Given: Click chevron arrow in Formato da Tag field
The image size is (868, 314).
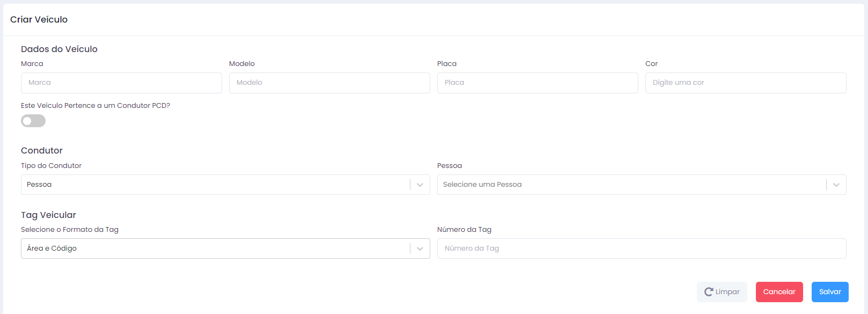Looking at the screenshot, I should [x=420, y=249].
